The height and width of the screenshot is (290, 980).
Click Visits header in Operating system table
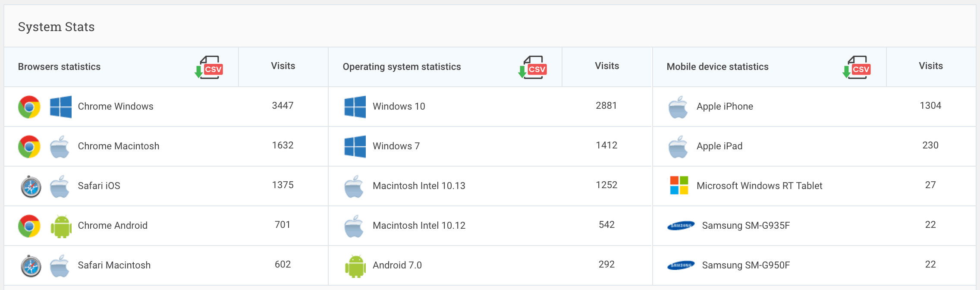click(x=607, y=66)
